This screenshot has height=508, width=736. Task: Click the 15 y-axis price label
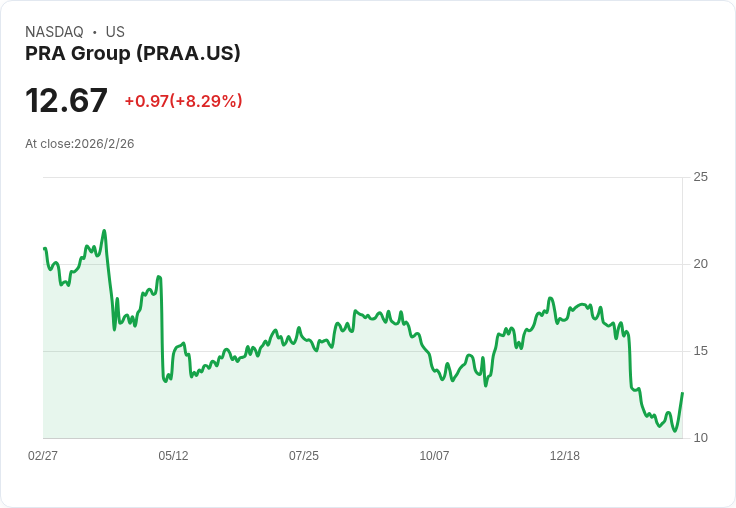tap(700, 351)
